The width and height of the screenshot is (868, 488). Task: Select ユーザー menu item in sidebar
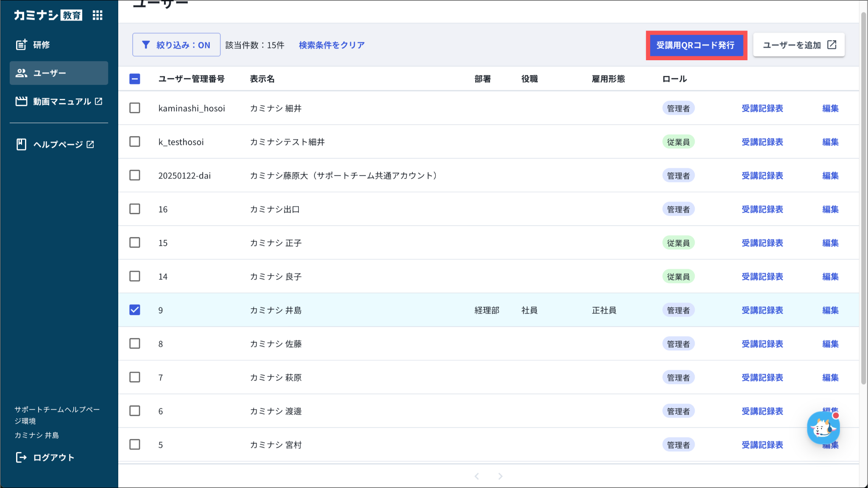click(x=59, y=73)
